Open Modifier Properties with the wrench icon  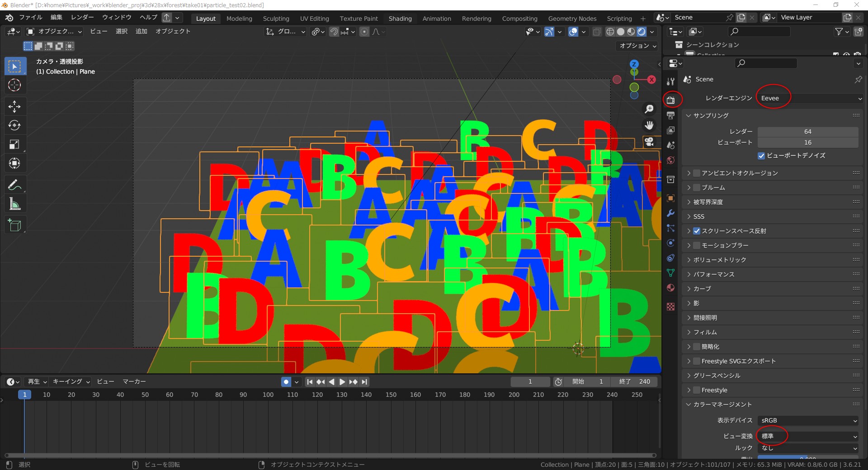tap(671, 213)
